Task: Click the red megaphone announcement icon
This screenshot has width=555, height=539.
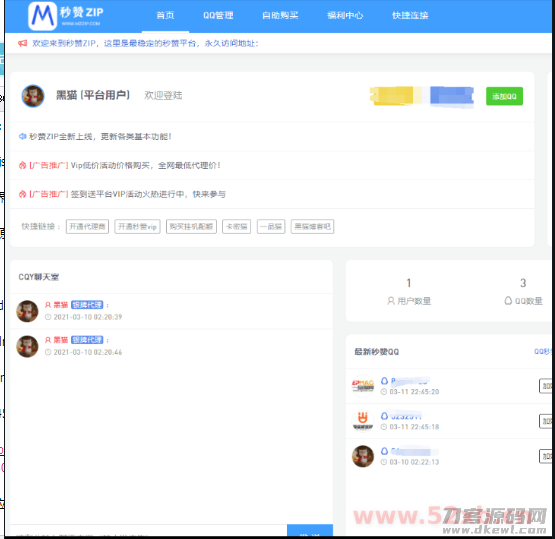Action: tap(23, 43)
